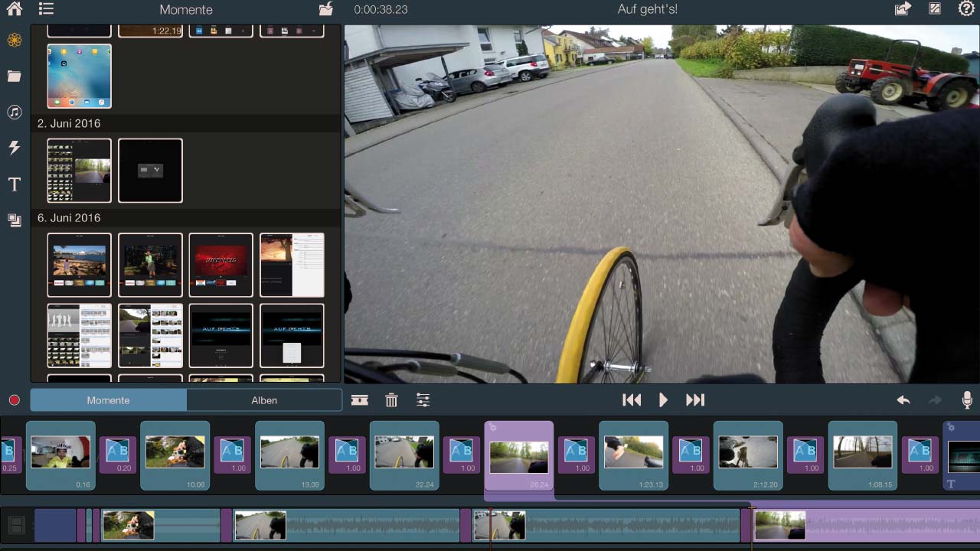Jump to the previous clip
980x551 pixels.
point(632,400)
